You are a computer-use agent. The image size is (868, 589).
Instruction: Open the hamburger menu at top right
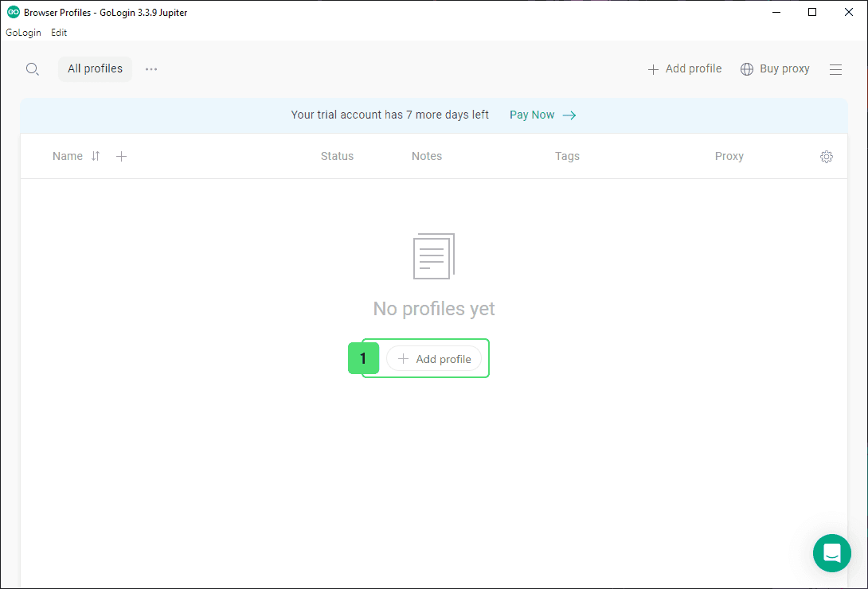(835, 69)
